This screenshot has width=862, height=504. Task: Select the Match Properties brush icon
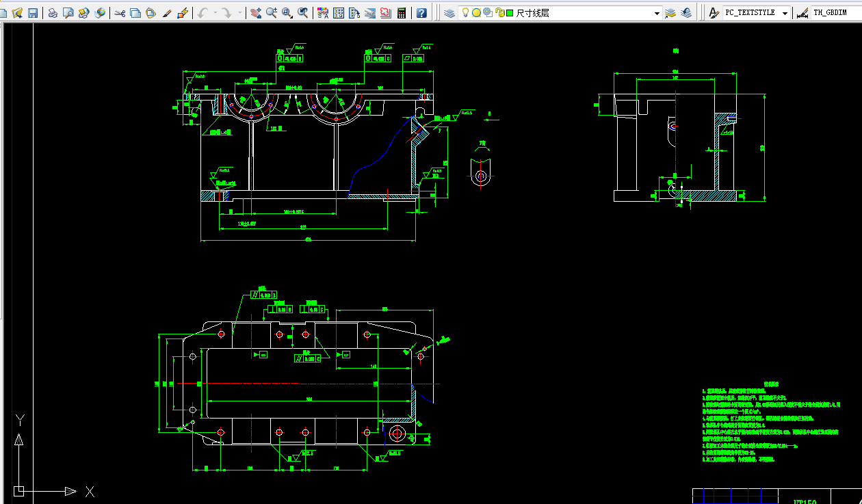coord(166,13)
